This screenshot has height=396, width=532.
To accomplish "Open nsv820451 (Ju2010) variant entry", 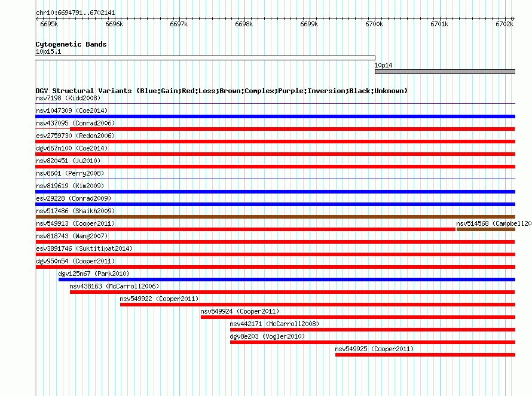I will click(68, 161).
